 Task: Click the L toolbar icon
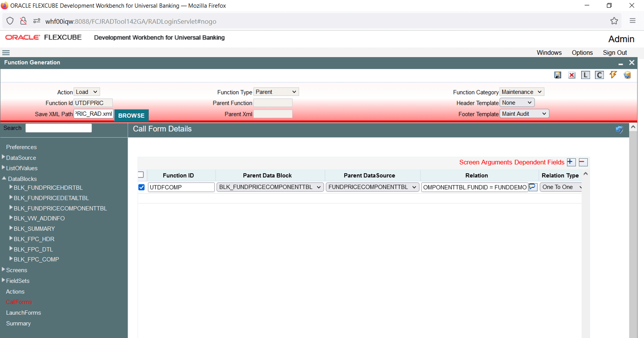(585, 75)
